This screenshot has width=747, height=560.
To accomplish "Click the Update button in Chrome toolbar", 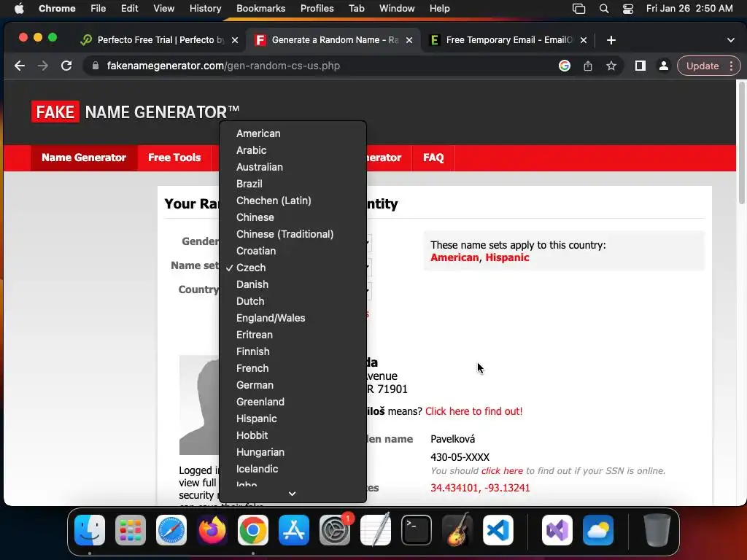I will pyautogui.click(x=703, y=66).
